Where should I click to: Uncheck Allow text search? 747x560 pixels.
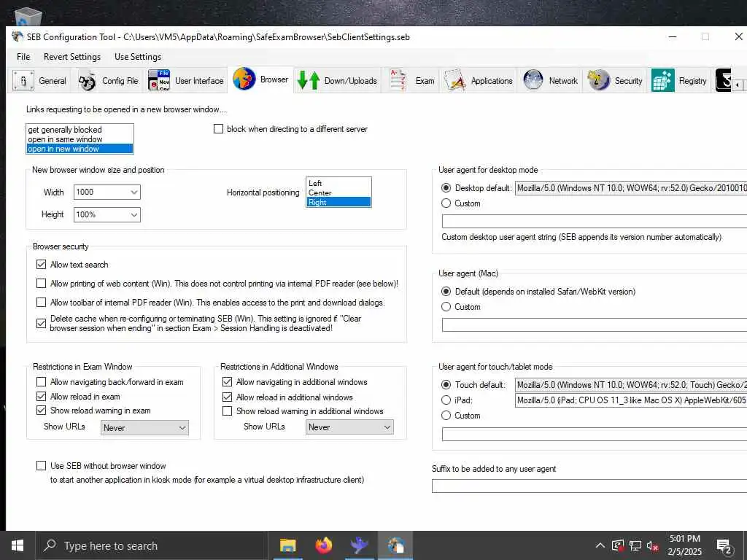coord(42,264)
